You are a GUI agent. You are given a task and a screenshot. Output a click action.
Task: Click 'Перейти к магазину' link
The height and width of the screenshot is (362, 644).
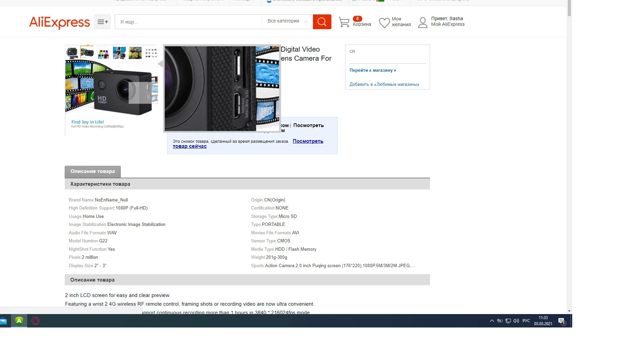[372, 70]
